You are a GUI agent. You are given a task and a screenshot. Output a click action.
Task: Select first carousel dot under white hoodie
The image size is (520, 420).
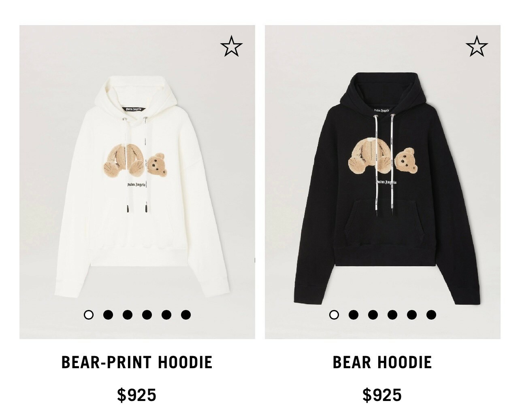click(x=88, y=314)
